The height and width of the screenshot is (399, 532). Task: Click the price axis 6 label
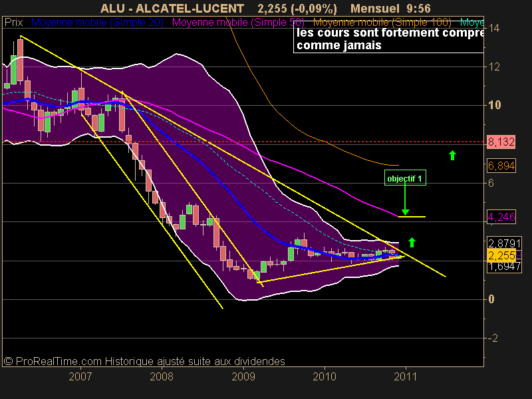coord(491,184)
